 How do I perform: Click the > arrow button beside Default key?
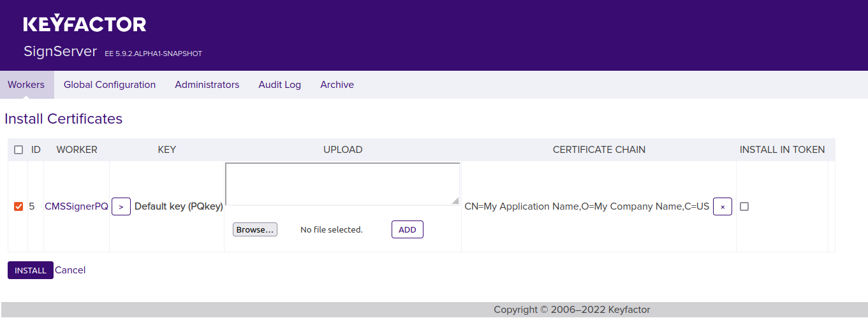pos(121,206)
